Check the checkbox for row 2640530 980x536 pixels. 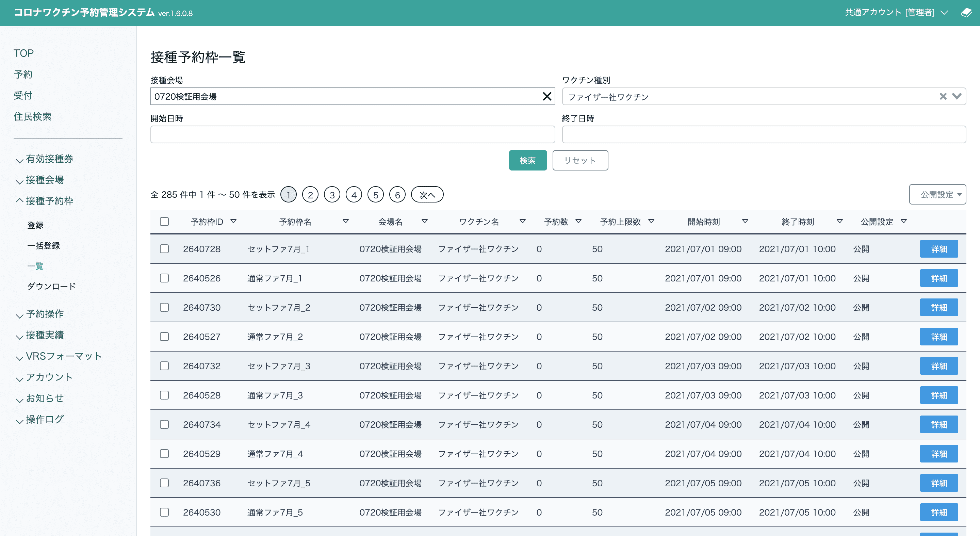point(164,512)
